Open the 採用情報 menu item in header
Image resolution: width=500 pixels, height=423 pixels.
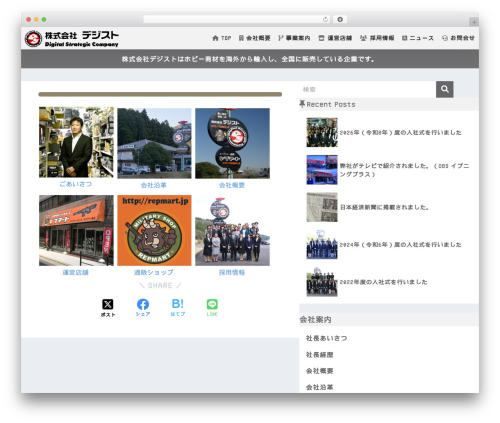(x=377, y=38)
